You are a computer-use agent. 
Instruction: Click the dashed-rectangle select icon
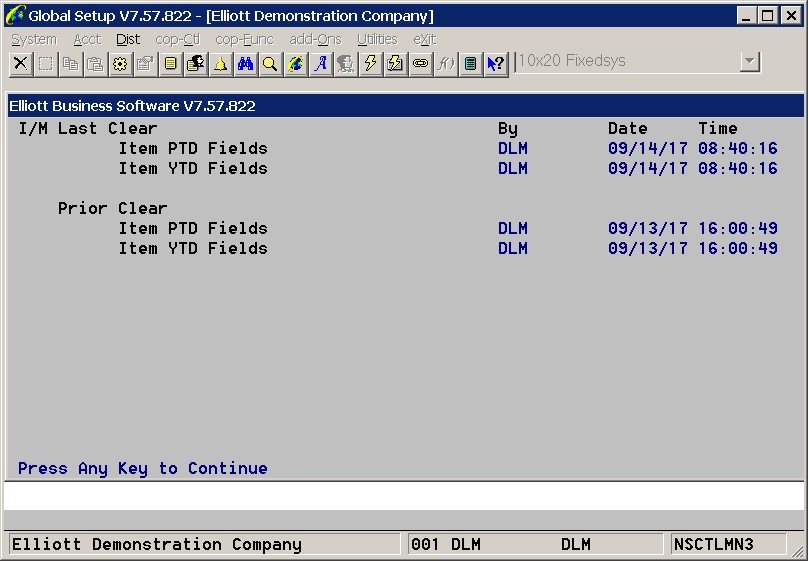coord(45,64)
